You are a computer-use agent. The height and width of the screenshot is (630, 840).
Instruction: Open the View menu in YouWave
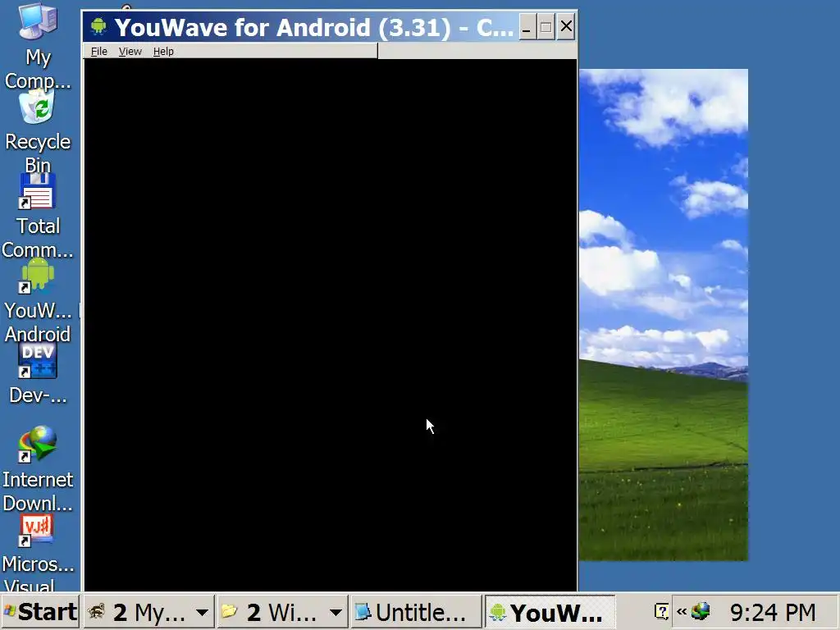[x=130, y=52]
